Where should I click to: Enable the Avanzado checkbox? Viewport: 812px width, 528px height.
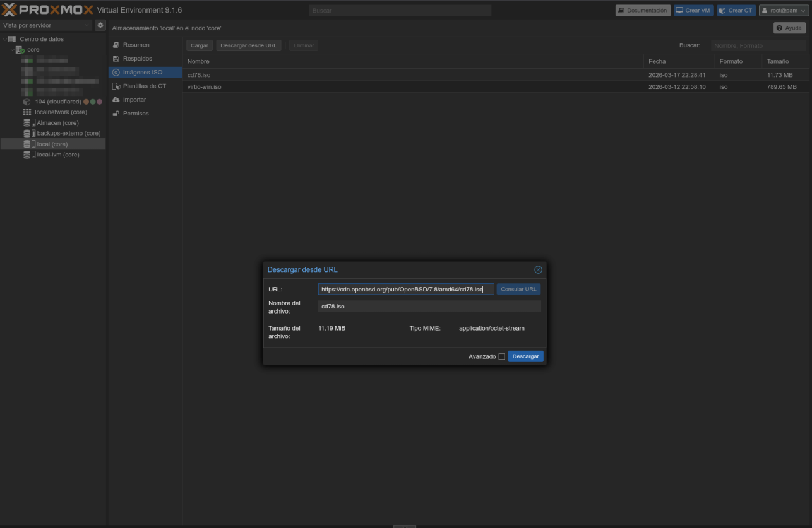pos(502,356)
